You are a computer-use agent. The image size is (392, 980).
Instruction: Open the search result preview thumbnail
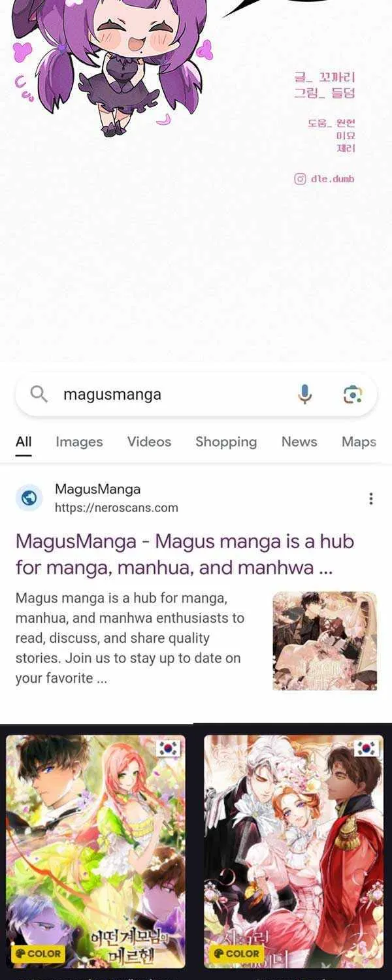tap(325, 641)
